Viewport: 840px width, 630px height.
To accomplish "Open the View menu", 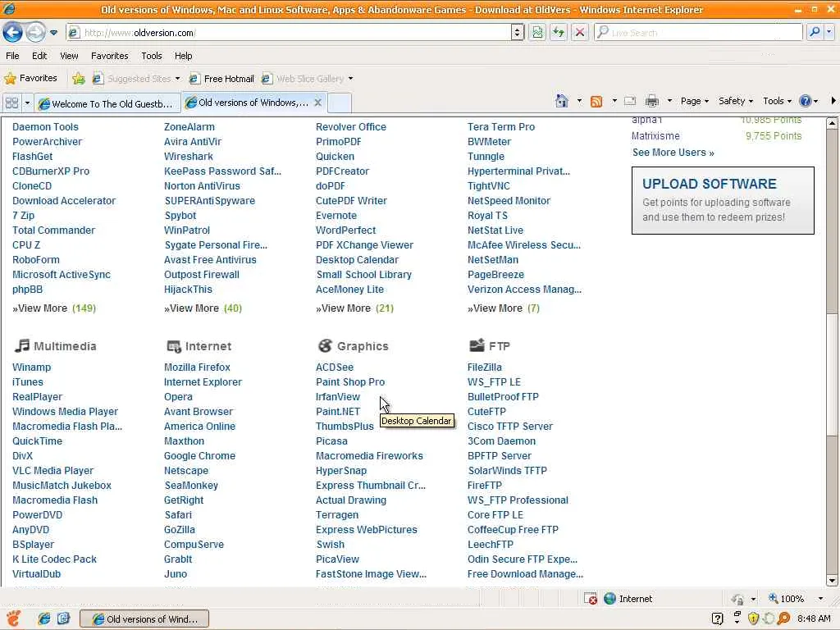I will pos(69,56).
